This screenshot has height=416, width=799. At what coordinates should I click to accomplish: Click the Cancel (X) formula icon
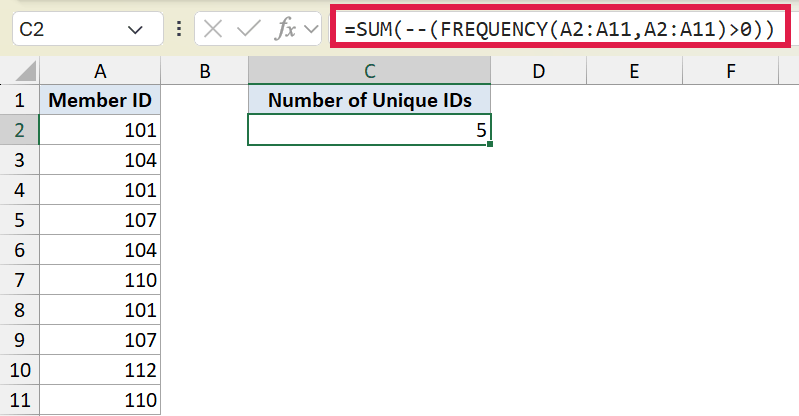pos(212,29)
